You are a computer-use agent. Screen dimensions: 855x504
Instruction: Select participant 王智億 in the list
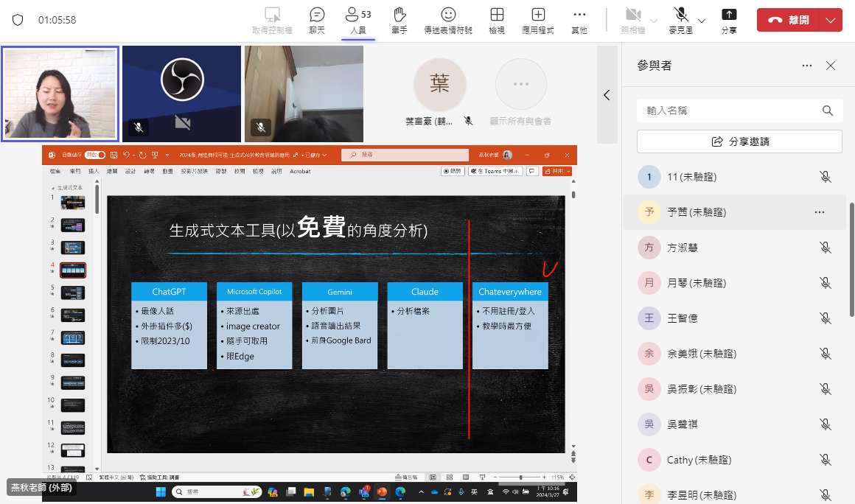[734, 318]
